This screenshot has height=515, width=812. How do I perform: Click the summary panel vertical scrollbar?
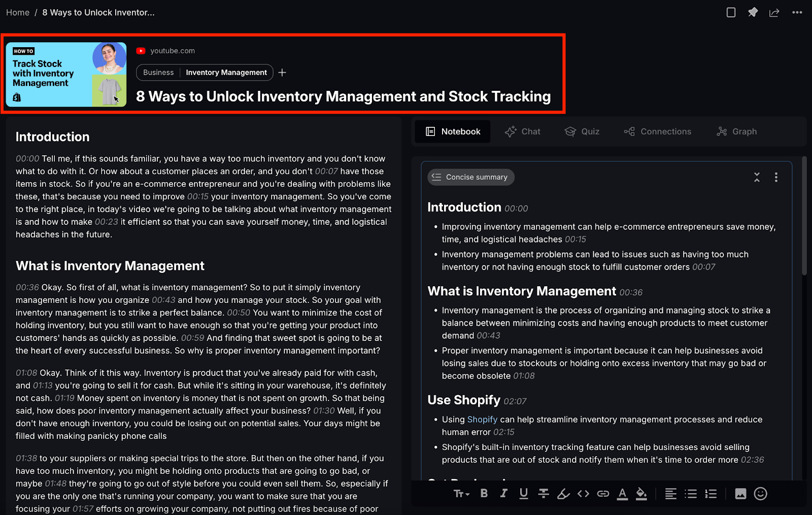[804, 216]
